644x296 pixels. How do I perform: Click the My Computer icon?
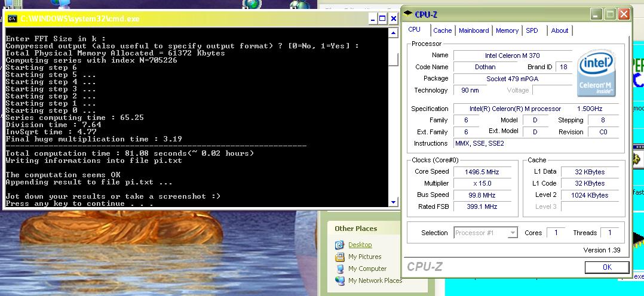tap(339, 269)
